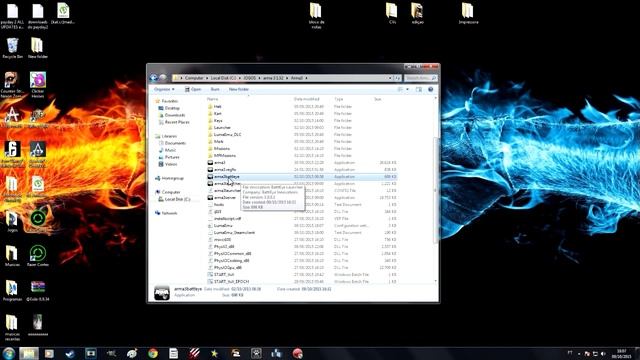Open Downloads in Favorites sidebar
Image resolution: width=640 pixels, height=360 pixels.
175,115
